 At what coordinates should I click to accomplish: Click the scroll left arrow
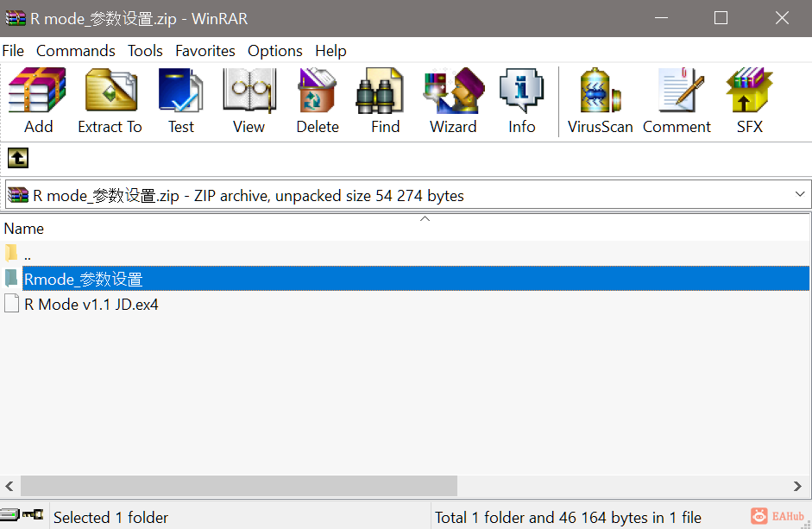click(9, 486)
